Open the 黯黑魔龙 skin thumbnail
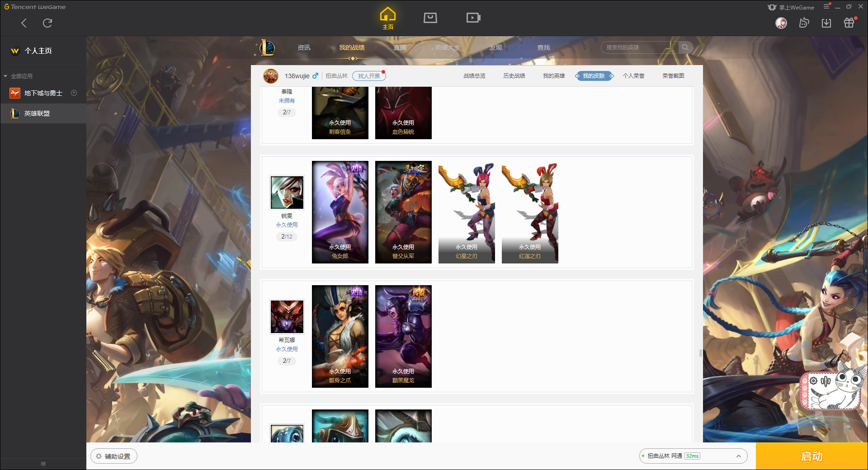868x470 pixels. (403, 336)
